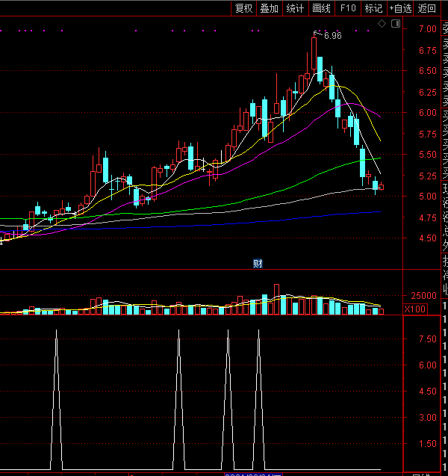Click the 5.00 price axis label

(428, 196)
